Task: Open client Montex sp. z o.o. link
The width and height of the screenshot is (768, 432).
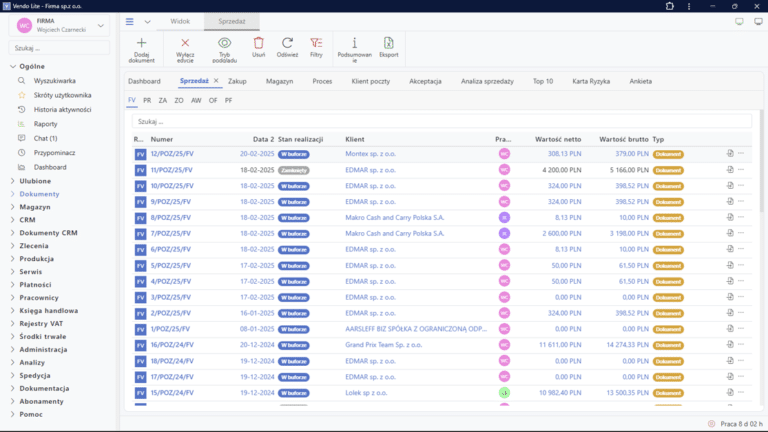Action: click(370, 154)
